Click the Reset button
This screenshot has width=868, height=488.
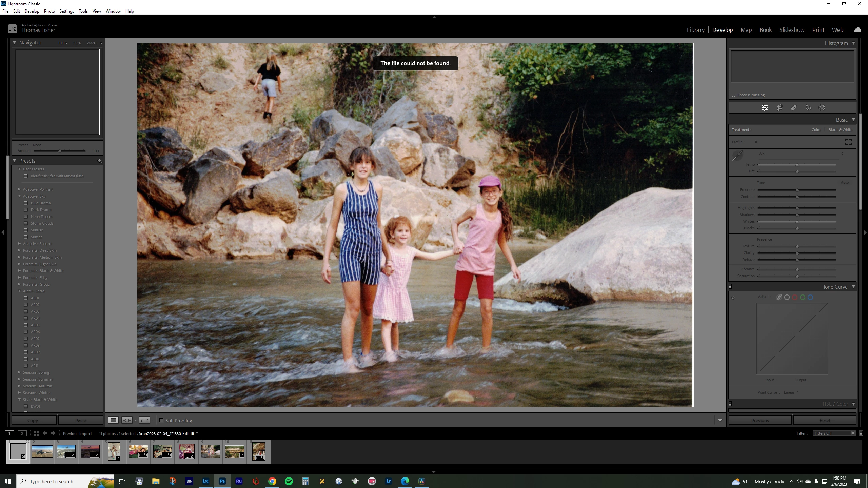825,420
